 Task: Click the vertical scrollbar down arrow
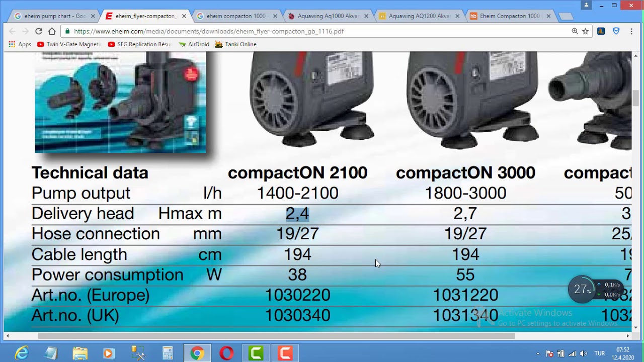[x=636, y=327]
